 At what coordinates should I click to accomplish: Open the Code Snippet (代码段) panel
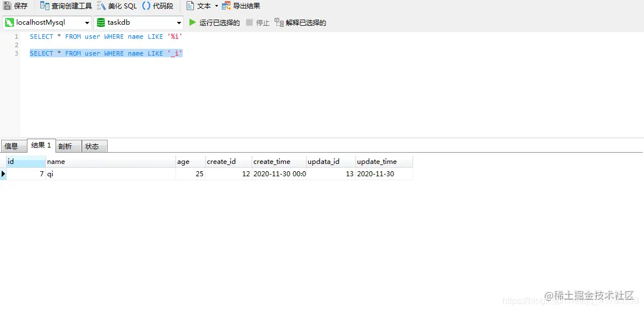point(157,6)
